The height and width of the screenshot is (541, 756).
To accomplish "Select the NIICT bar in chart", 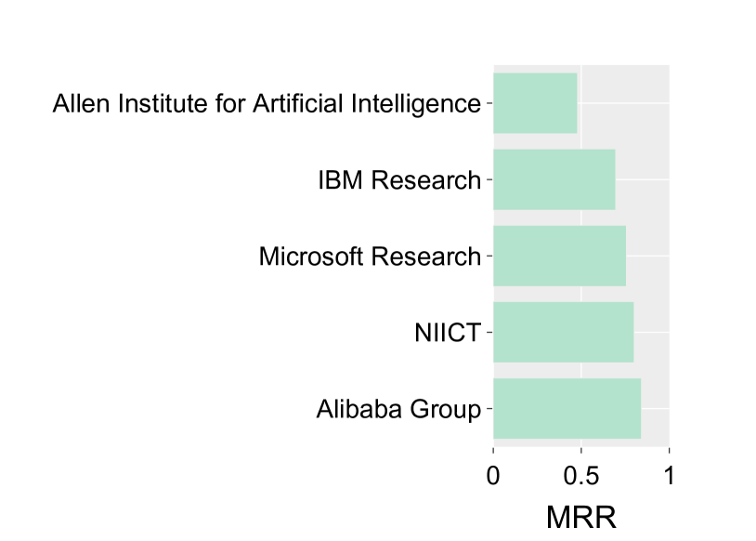I will (x=563, y=332).
